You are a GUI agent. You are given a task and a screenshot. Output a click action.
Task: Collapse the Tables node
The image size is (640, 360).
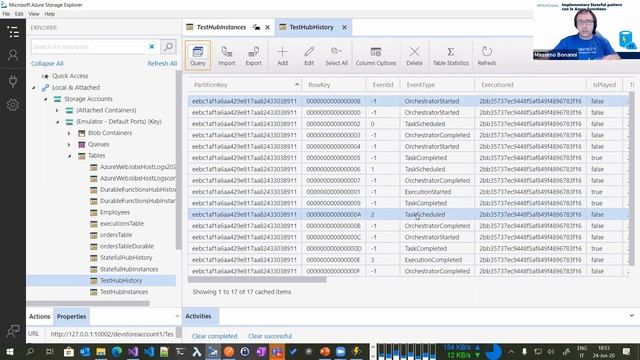[69, 156]
